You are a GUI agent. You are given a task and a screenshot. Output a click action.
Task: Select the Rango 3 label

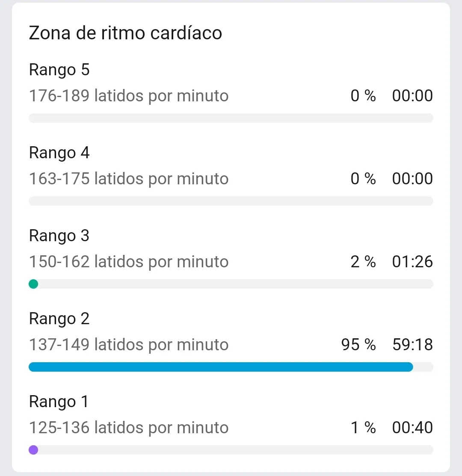tap(59, 236)
